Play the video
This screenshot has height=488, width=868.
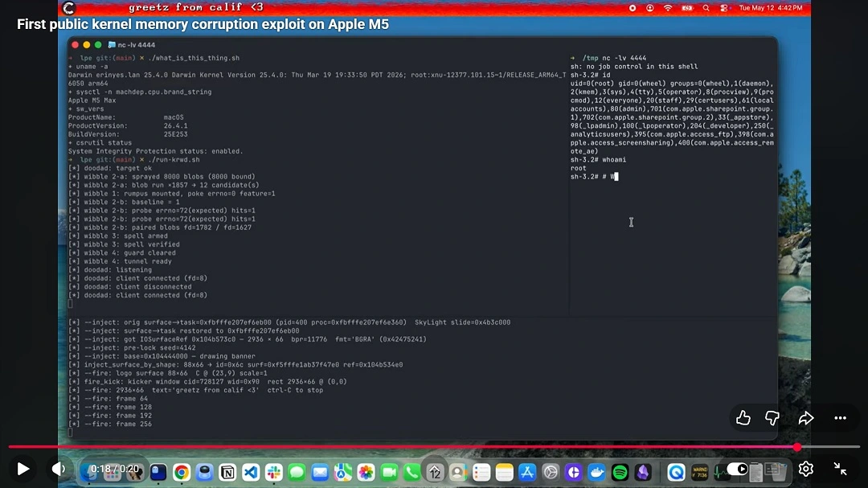tap(23, 469)
